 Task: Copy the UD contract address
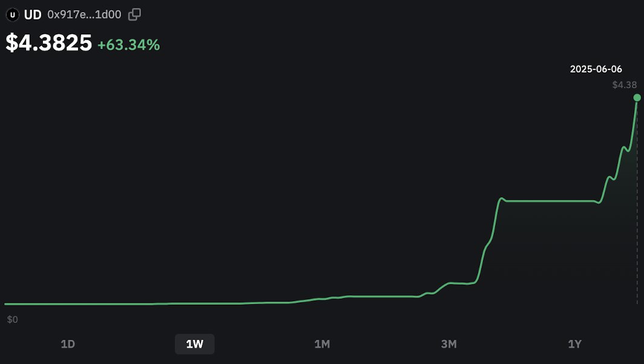(134, 15)
